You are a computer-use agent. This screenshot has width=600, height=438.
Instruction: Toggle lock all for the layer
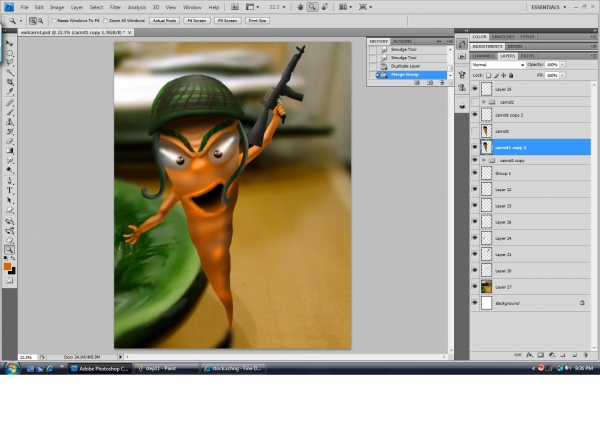pyautogui.click(x=511, y=75)
